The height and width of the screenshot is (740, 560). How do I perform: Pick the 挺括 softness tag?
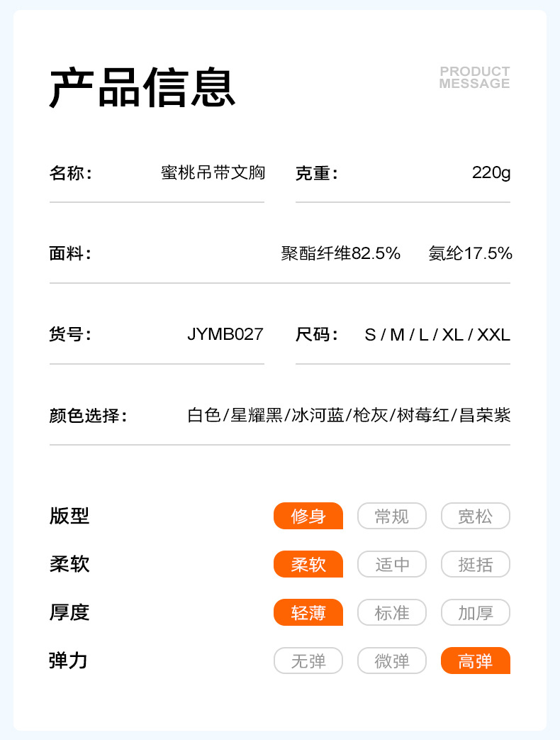pos(475,564)
